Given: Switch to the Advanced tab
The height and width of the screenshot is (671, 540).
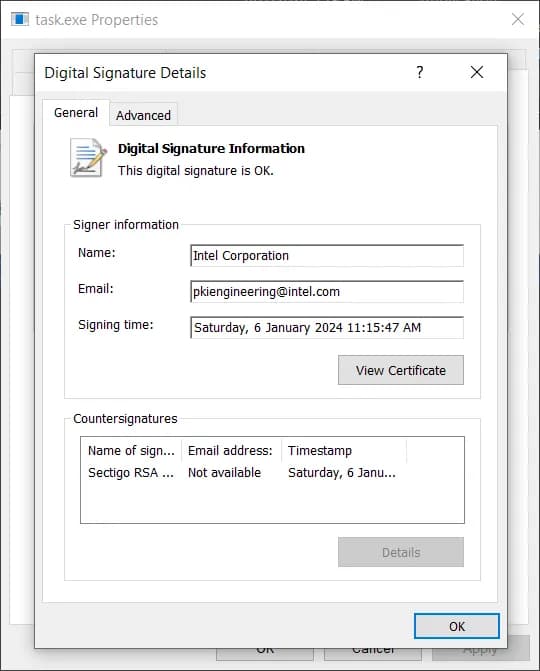Looking at the screenshot, I should [143, 115].
